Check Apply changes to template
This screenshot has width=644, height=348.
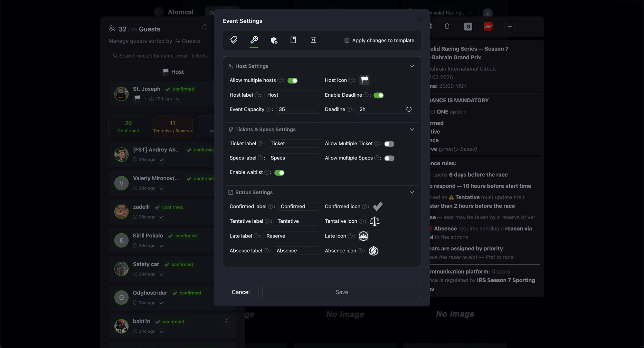pos(347,41)
